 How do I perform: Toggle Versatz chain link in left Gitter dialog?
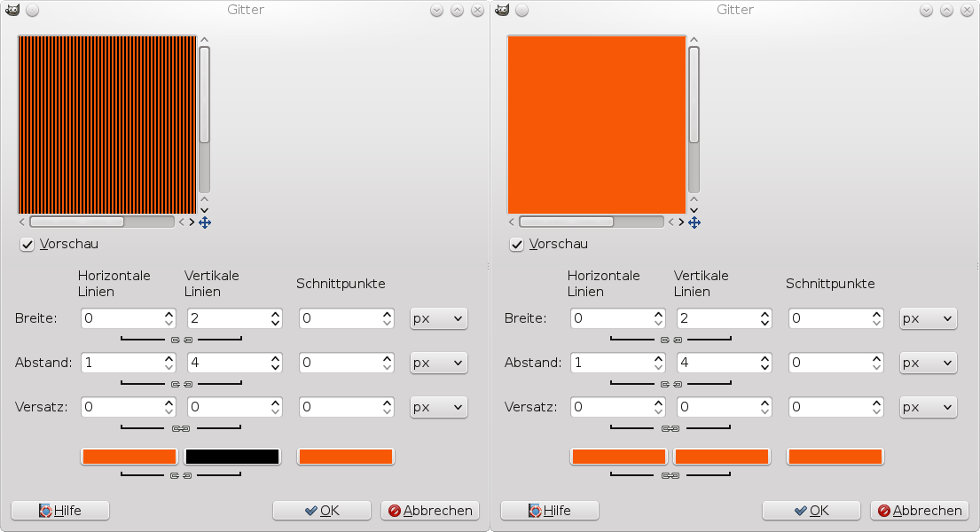(181, 428)
